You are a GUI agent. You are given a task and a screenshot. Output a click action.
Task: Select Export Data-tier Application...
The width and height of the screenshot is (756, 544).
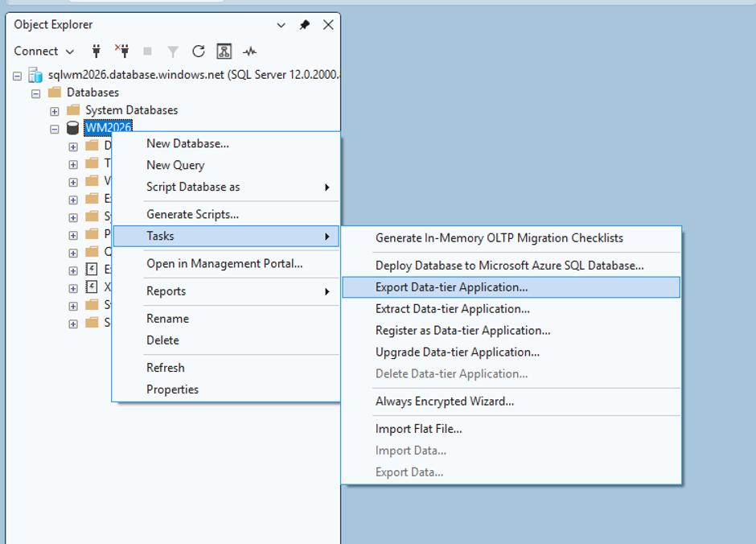pyautogui.click(x=511, y=287)
